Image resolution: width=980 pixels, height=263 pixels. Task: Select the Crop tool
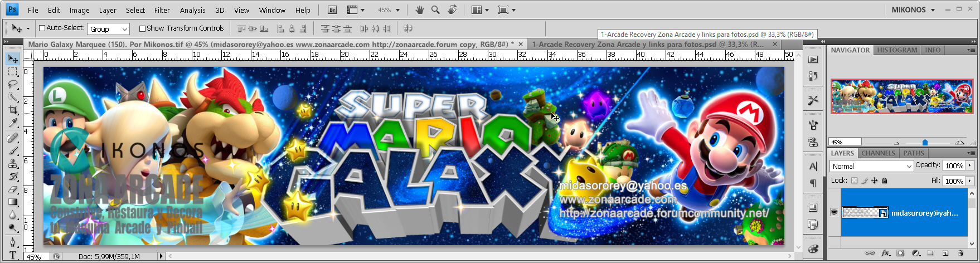(13, 110)
